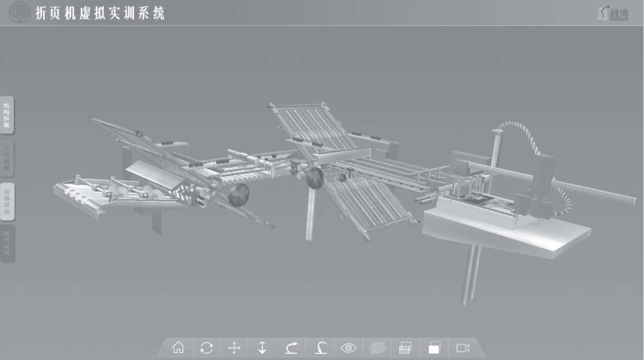
Task: Click the home reset-view icon
Action: (178, 348)
